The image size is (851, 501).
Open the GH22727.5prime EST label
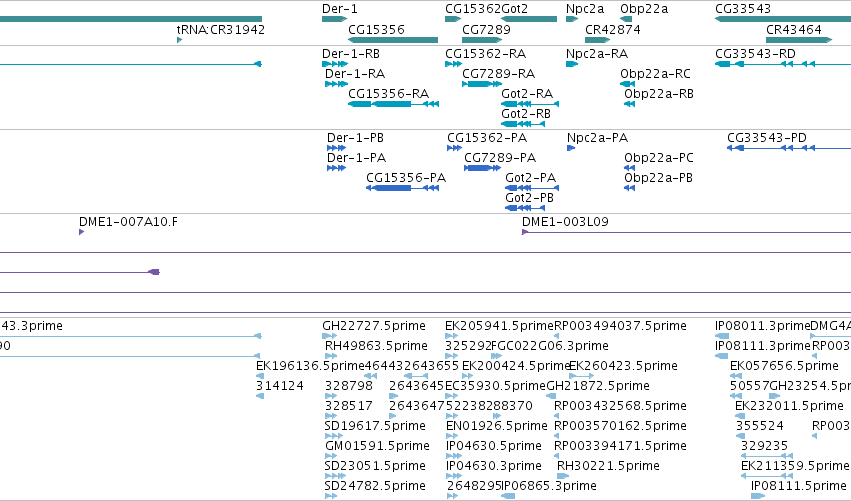pyautogui.click(x=374, y=326)
